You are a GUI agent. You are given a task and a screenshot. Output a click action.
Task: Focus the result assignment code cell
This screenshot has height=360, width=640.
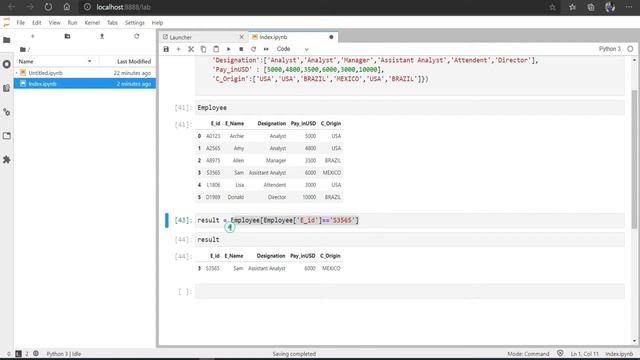coord(410,220)
